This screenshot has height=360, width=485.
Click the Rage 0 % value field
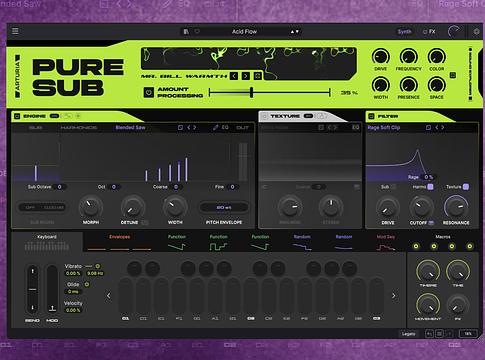point(428,177)
